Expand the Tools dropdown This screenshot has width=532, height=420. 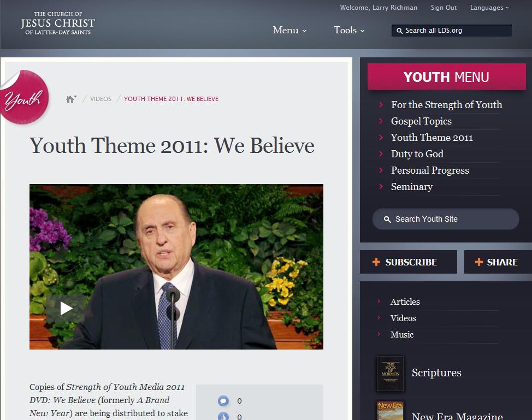(x=349, y=30)
